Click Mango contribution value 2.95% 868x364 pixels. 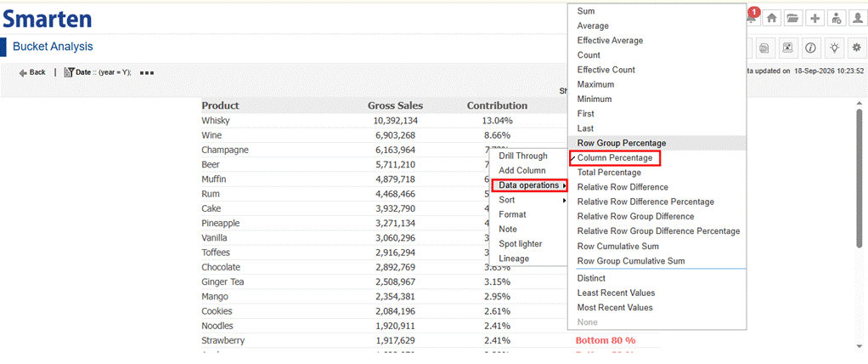coord(497,297)
